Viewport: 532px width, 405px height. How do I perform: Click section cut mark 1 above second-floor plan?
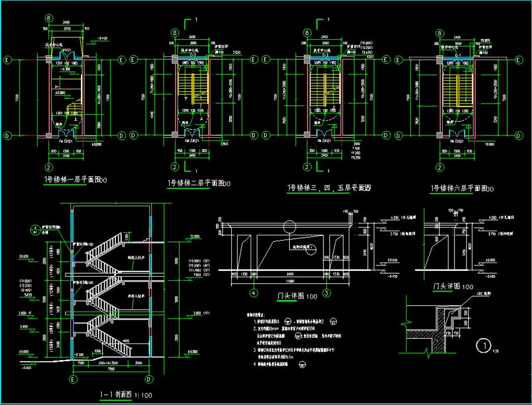tap(191, 23)
